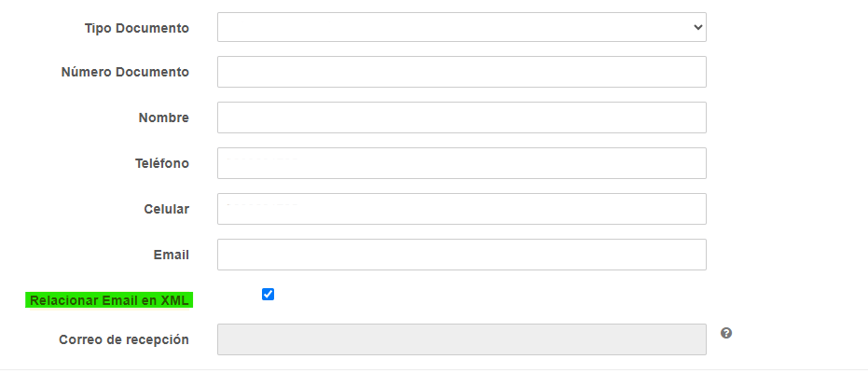Click the faint placeholder text in Celular
Viewport: 868px width, 387px height.
pyautogui.click(x=262, y=206)
